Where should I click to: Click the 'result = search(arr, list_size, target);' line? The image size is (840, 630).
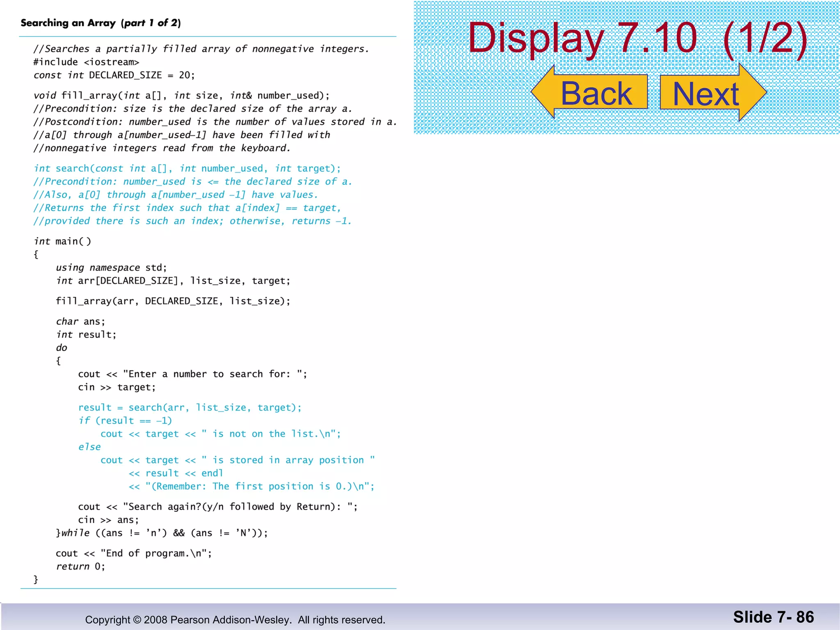pos(190,407)
